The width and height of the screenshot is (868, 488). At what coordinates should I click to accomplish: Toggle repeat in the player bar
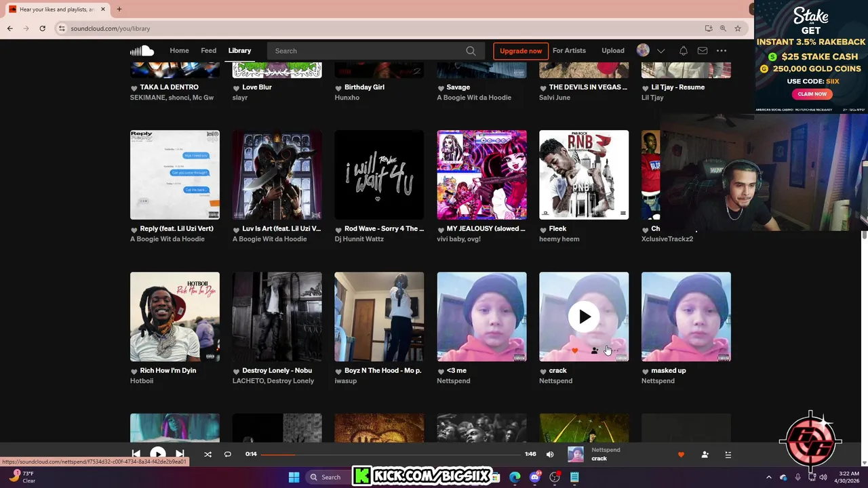(228, 454)
